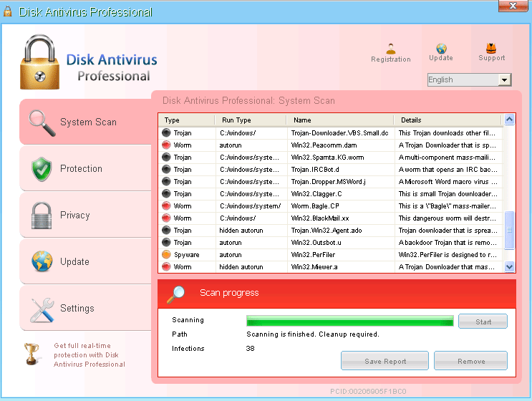Select the Win32.BlackMail.xx worm row
Viewport: 532px width, 401px height.
click(329, 218)
